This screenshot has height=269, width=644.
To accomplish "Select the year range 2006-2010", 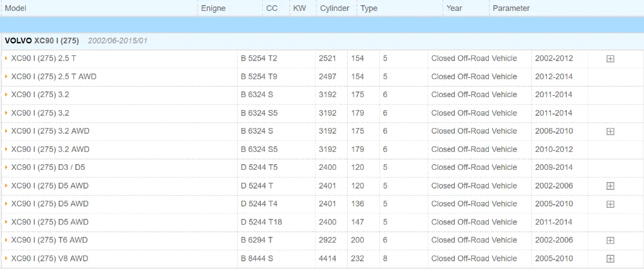I will 554,131.
